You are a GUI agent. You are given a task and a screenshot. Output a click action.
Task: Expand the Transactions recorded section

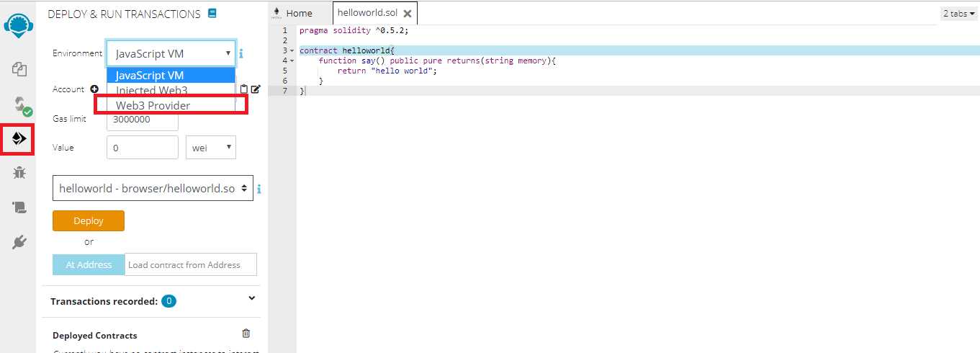252,298
